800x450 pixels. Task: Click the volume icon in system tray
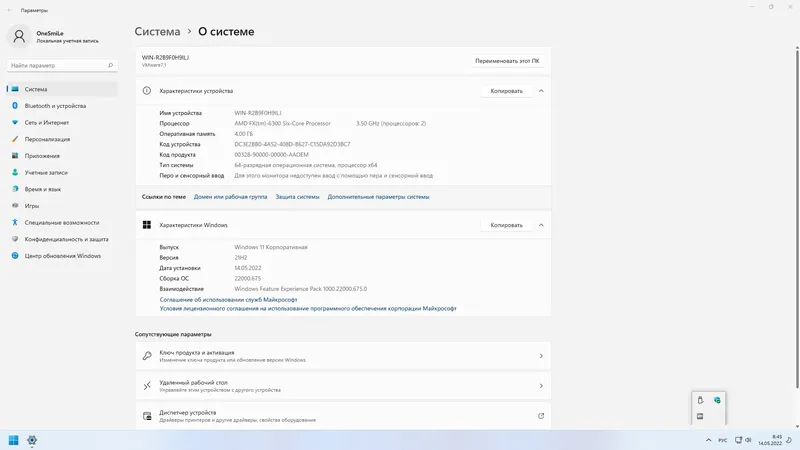click(x=748, y=440)
